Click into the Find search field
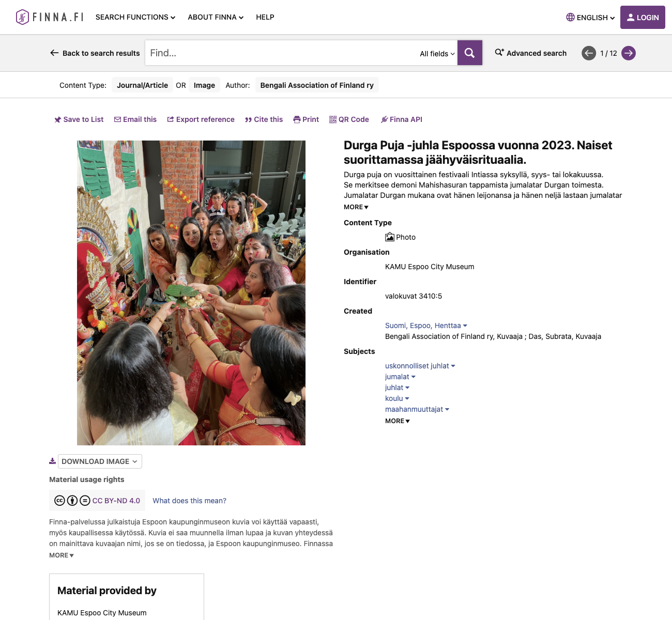The height and width of the screenshot is (620, 672). coord(282,53)
